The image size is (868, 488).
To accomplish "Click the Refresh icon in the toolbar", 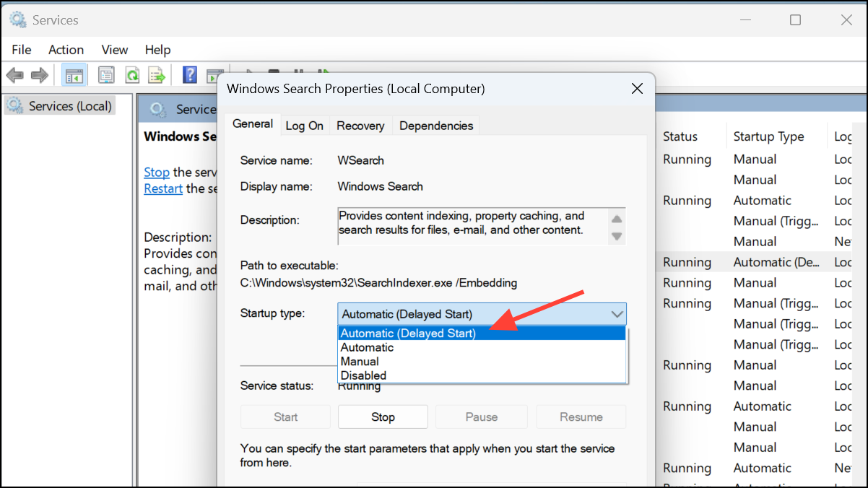I will [x=134, y=74].
